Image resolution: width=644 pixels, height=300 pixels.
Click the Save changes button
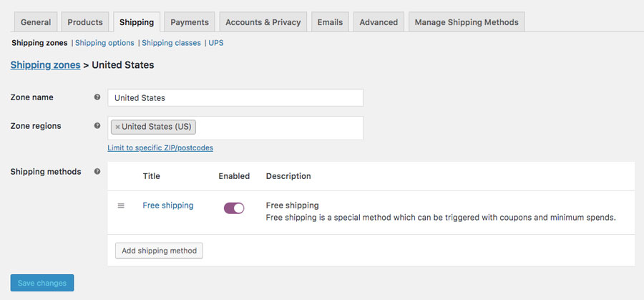(42, 283)
